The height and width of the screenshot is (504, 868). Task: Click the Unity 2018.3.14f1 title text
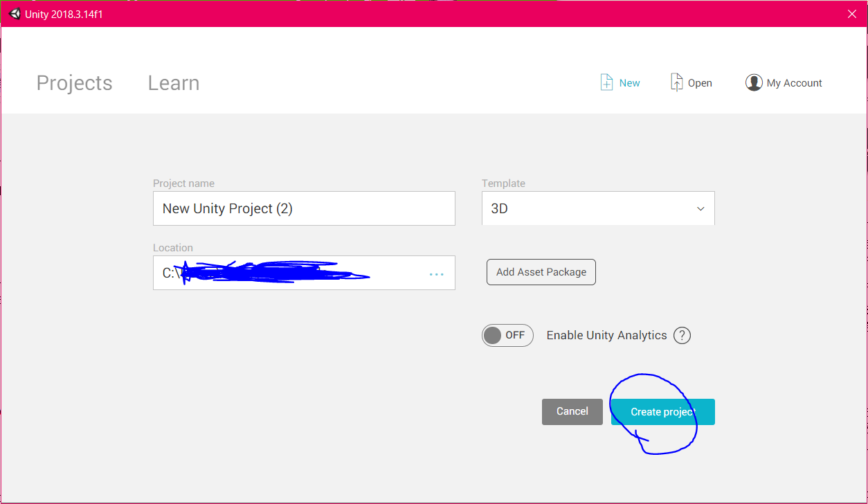(64, 14)
